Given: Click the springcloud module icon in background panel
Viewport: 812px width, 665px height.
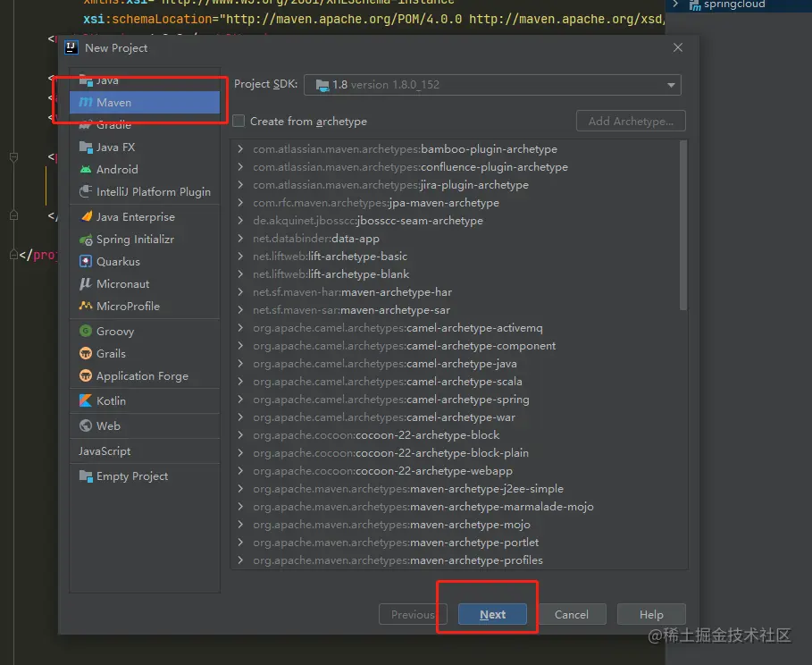Looking at the screenshot, I should (x=694, y=5).
